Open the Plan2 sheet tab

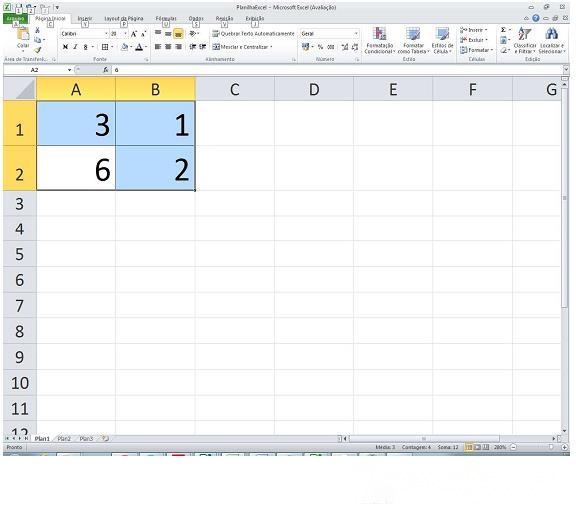coord(64,439)
